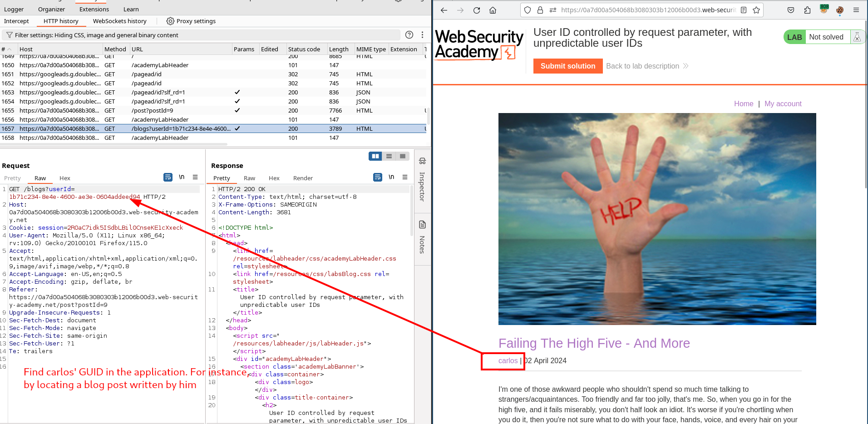Select Pretty view in Request panel

12,178
